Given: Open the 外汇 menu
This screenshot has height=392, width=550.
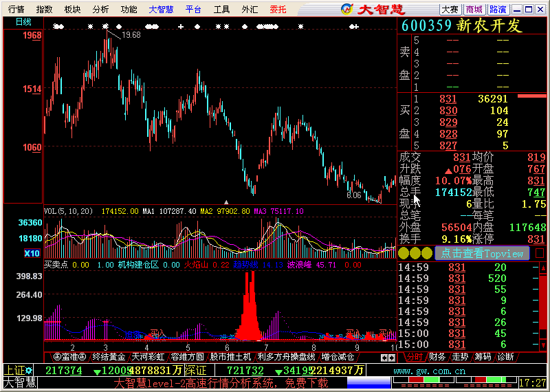Looking at the screenshot, I should click(250, 10).
